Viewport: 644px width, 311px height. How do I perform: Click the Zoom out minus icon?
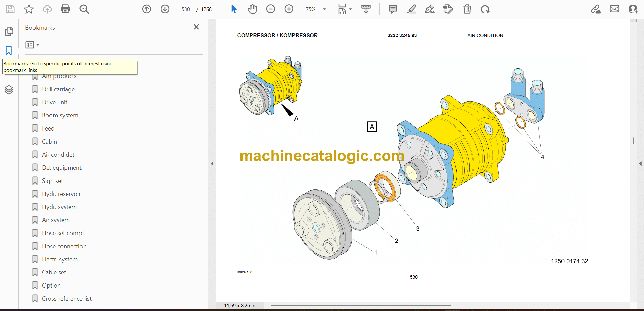tap(271, 9)
